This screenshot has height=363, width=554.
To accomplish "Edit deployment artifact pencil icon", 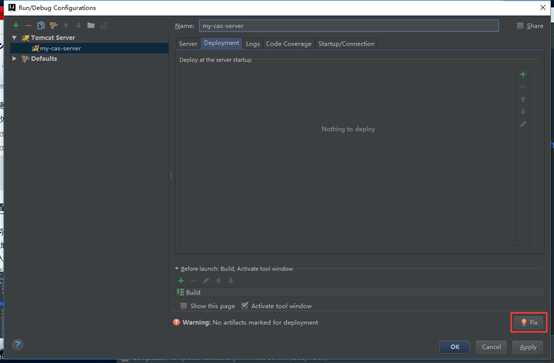I will [523, 124].
